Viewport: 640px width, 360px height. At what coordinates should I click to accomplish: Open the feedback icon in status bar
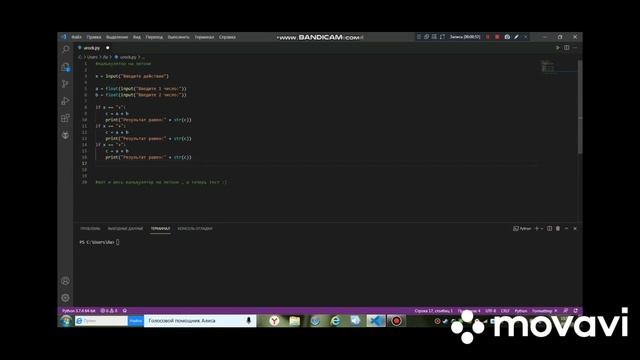click(x=566, y=311)
